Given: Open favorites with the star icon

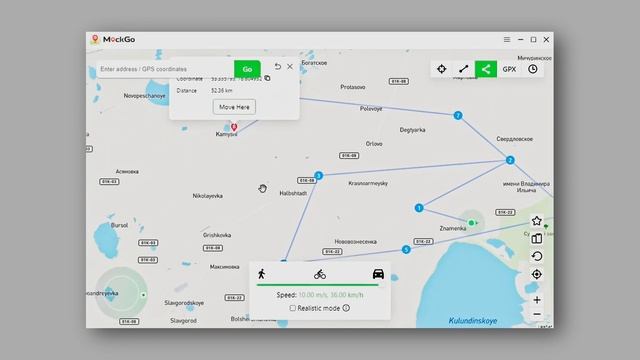Looking at the screenshot, I should pos(537,221).
